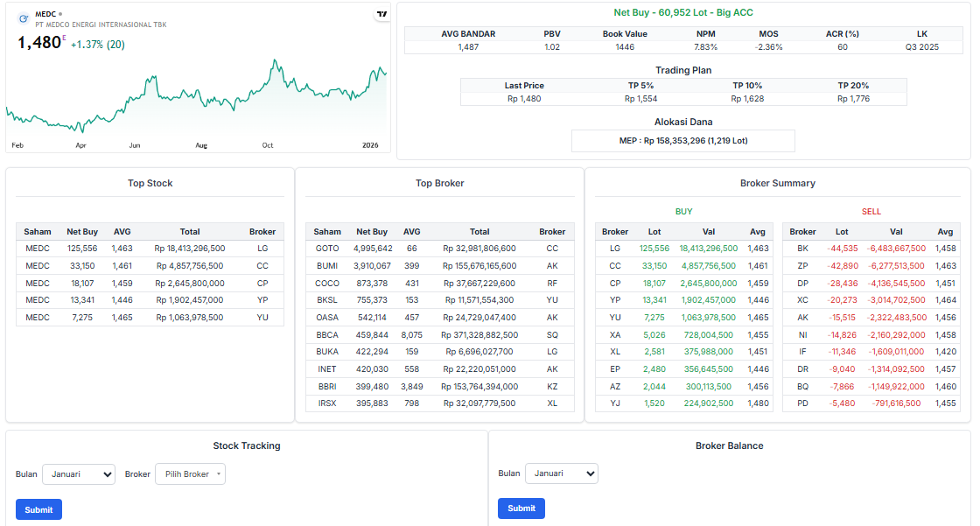Open the Bulan dropdown in Stock Tracking

(79, 474)
